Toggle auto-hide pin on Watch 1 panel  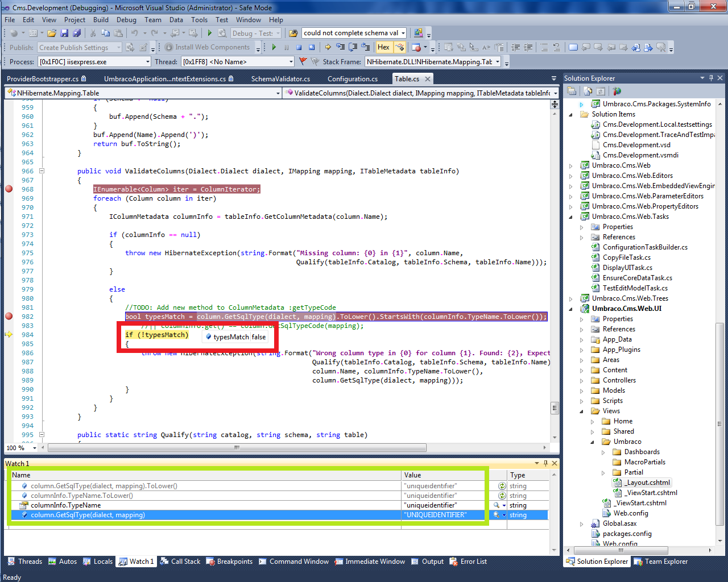[545, 463]
